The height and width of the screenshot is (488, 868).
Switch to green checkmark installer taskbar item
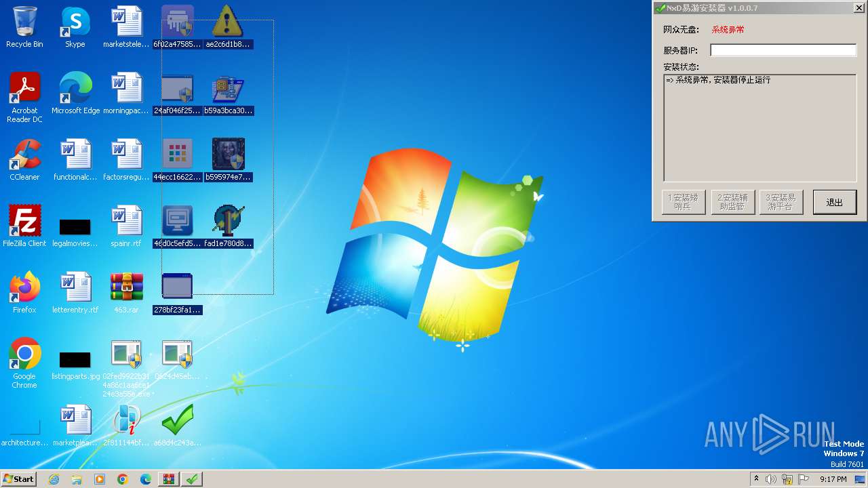[x=192, y=479]
